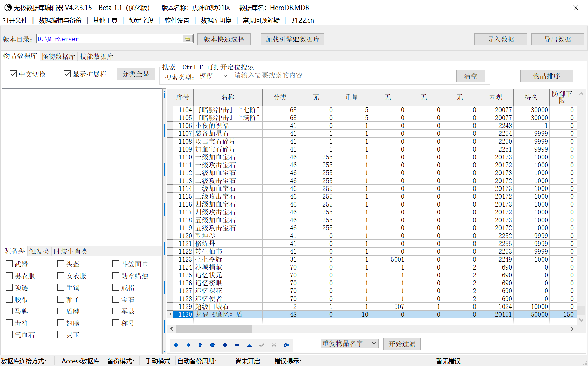Open 数据编辑与备份 menu
Screen dimensions: 588x366
60,21
